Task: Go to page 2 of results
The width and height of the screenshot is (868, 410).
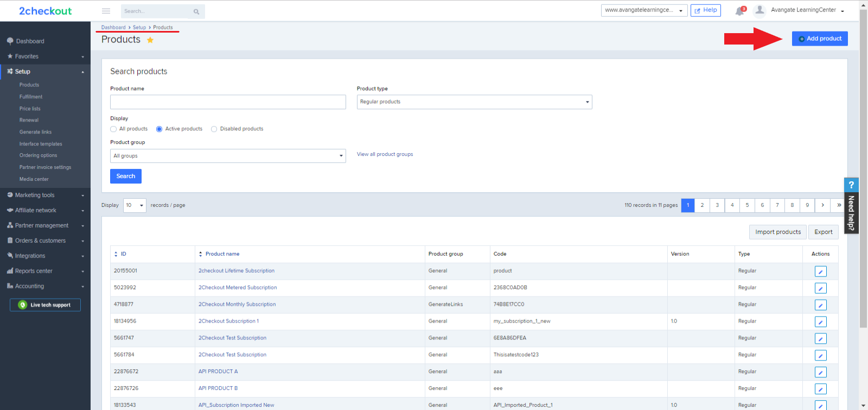Action: tap(702, 205)
